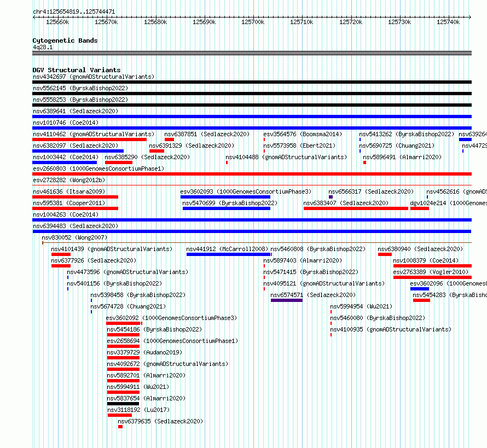Select the nsv595381 Cooper2011 label
The width and height of the screenshot is (487, 448).
(69, 203)
